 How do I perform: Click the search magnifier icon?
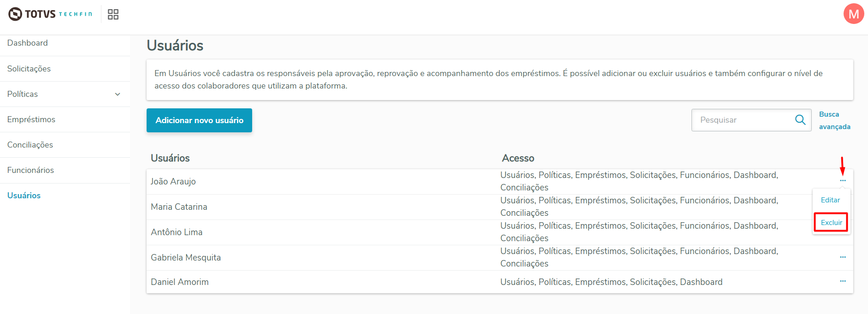coord(800,120)
